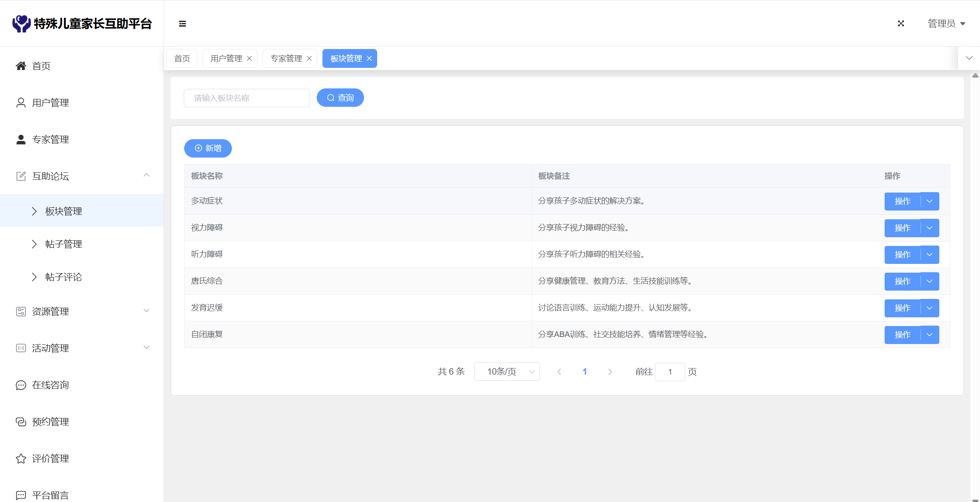Close the 用户管理 tab
Viewport: 980px width, 502px height.
pos(249,59)
